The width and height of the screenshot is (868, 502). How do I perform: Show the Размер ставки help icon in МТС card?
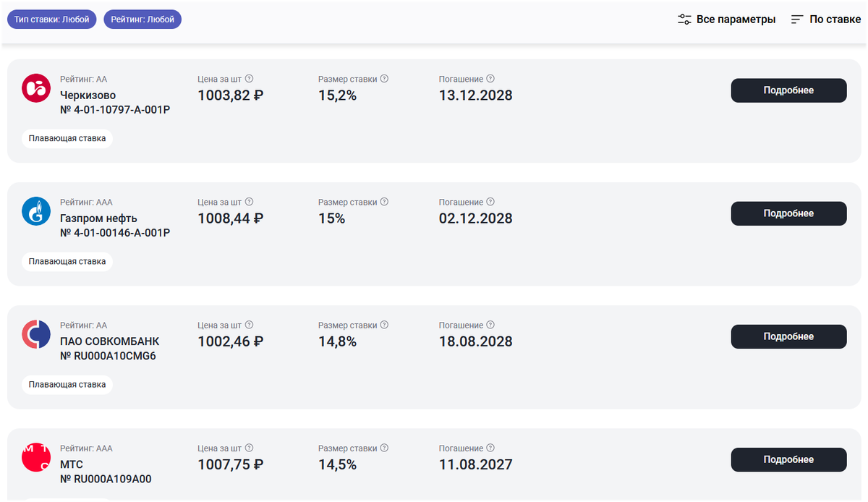tap(384, 448)
